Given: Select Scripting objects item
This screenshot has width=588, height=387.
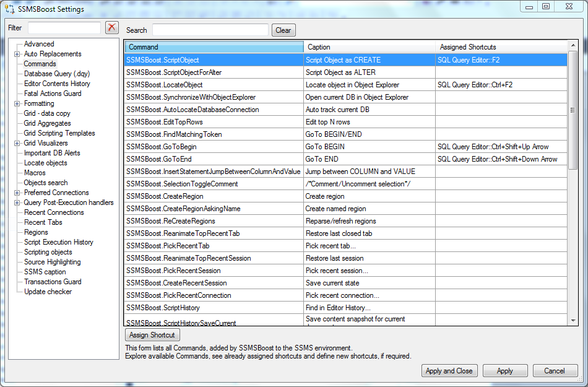Looking at the screenshot, I should [x=48, y=252].
